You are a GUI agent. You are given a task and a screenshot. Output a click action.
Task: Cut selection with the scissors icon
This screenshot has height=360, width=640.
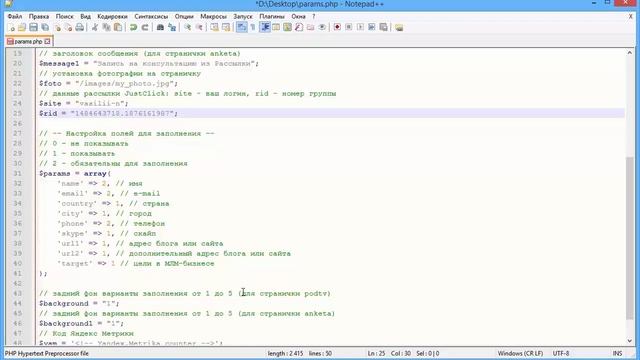coord(95,27)
